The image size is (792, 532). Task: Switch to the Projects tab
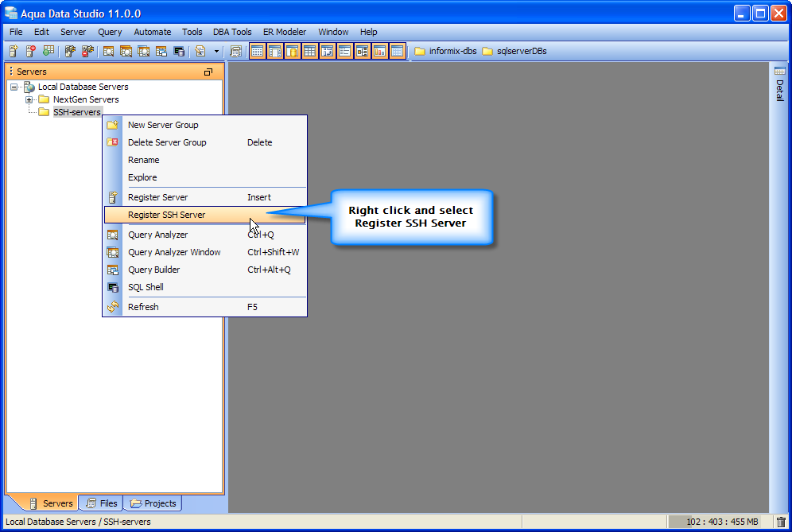pyautogui.click(x=153, y=503)
